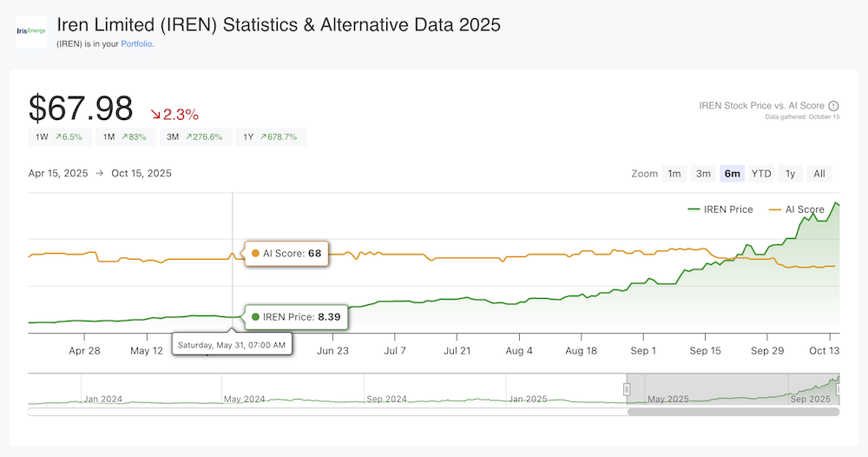Viewport: 868px width, 457px height.
Task: Show All data in chart zoom
Action: (819, 174)
